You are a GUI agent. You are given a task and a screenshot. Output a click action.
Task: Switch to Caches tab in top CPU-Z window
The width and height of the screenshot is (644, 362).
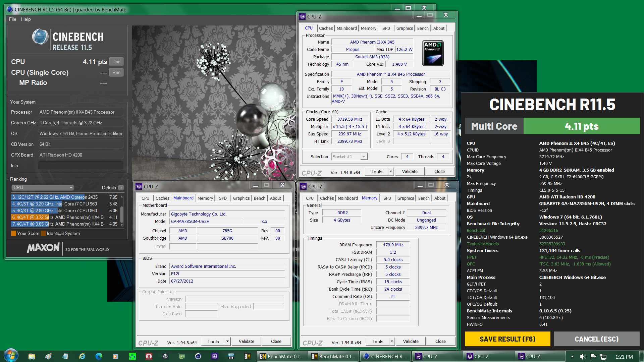coord(326,28)
